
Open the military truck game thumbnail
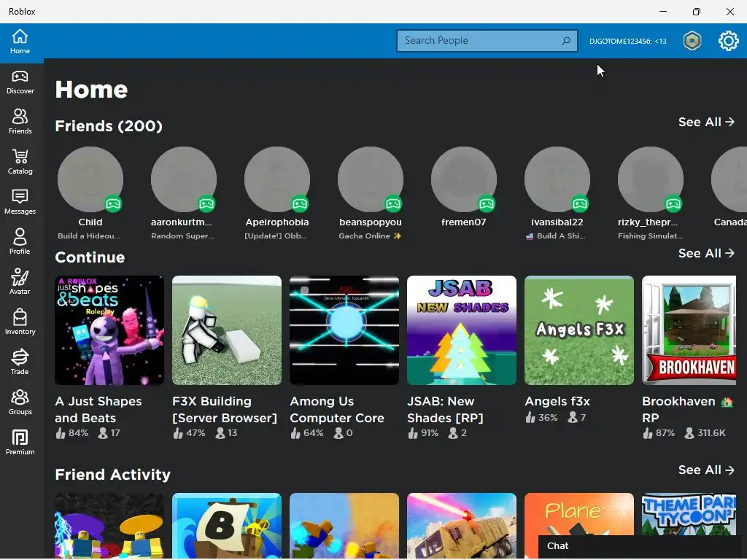tap(462, 526)
